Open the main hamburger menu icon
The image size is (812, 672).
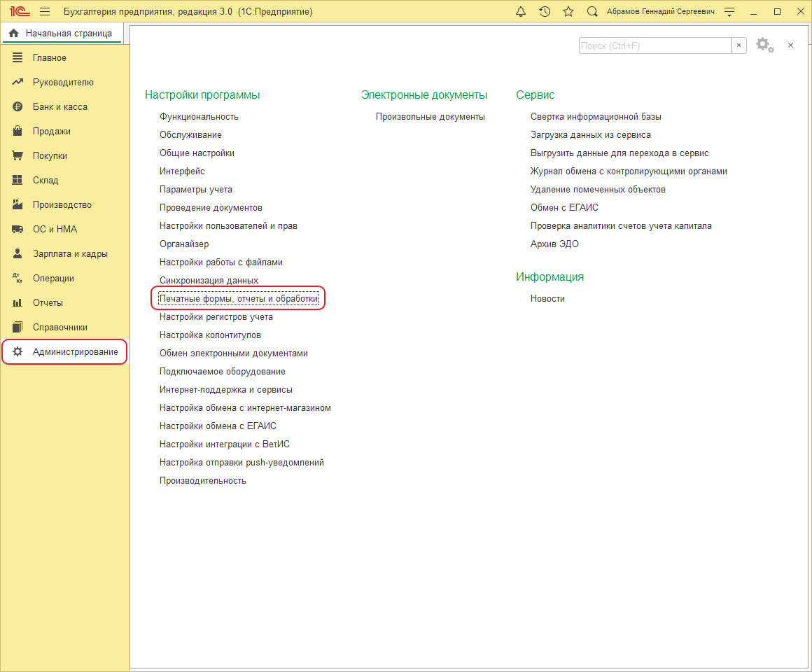[45, 11]
